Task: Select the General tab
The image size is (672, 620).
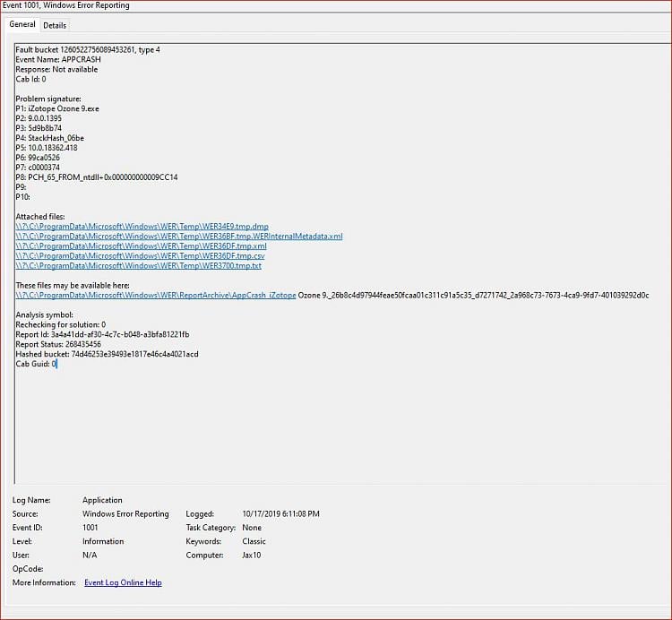Action: 22,24
